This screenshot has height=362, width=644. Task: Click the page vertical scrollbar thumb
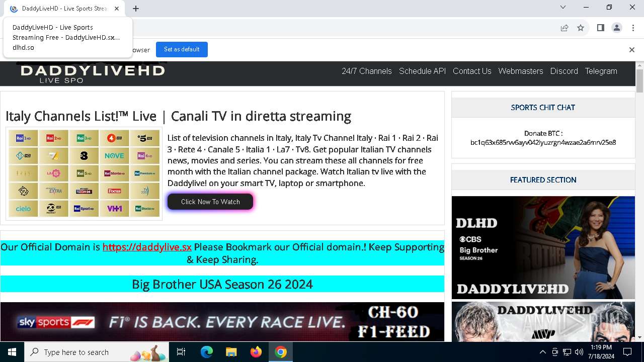click(639, 81)
